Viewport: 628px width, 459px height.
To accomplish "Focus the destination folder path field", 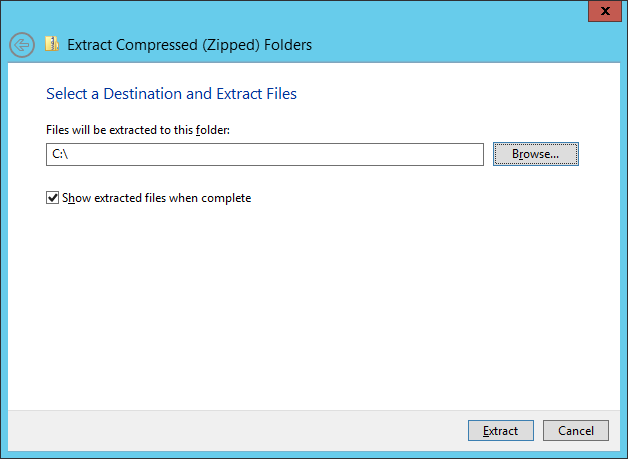I will click(x=265, y=154).
